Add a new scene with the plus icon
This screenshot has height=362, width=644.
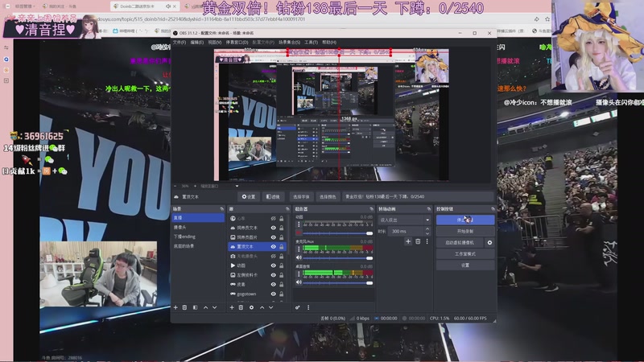point(175,307)
